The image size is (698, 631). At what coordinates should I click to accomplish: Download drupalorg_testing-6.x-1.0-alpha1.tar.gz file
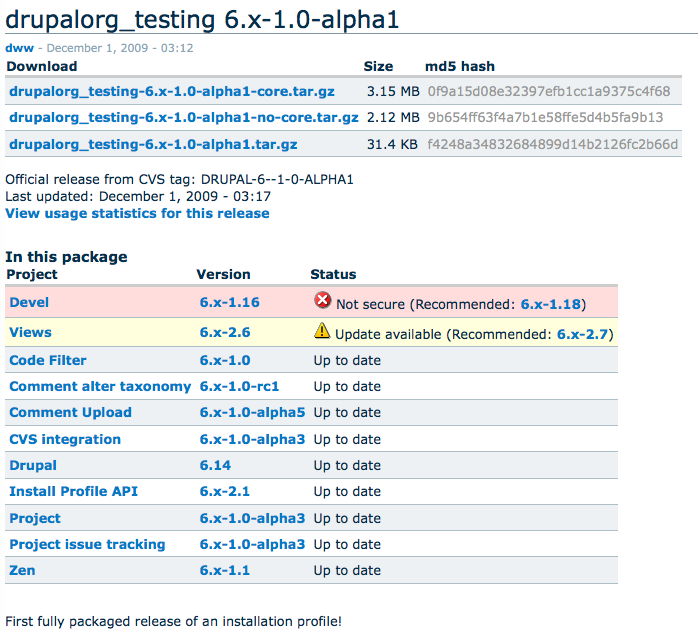[153, 144]
